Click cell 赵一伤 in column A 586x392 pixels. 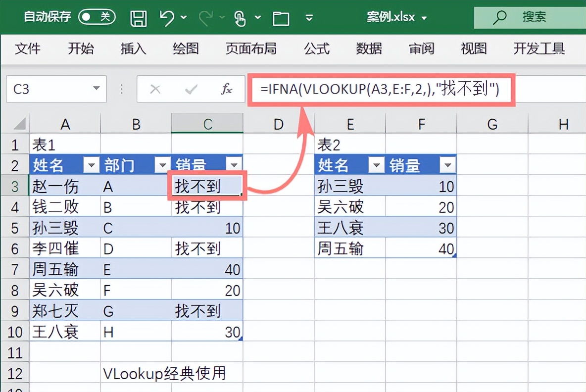[x=65, y=186]
